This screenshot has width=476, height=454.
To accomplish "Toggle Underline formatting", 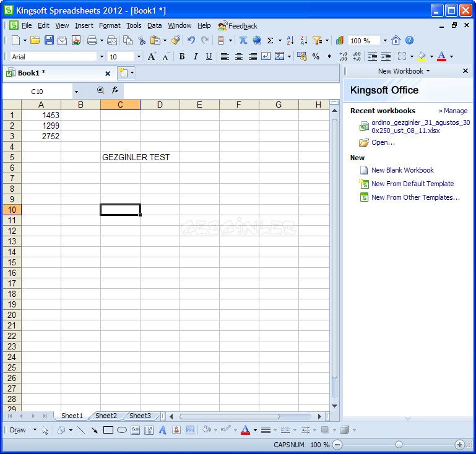I will click(x=209, y=56).
